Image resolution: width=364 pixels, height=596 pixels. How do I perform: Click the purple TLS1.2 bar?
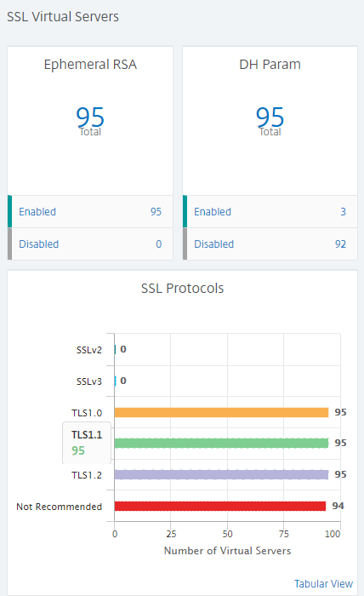pos(221,474)
